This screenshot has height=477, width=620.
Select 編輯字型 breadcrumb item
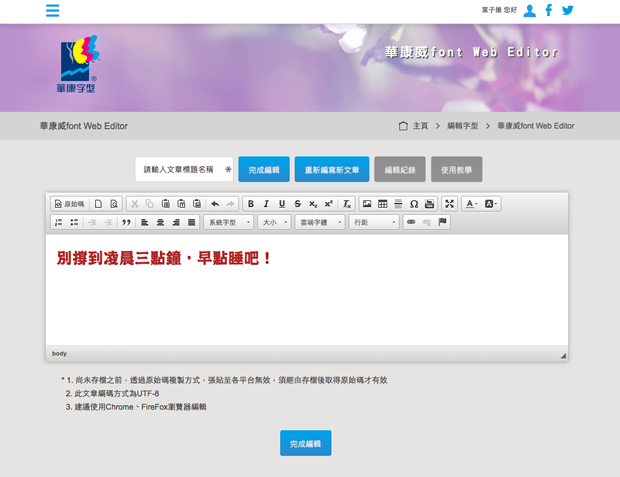coord(463,126)
